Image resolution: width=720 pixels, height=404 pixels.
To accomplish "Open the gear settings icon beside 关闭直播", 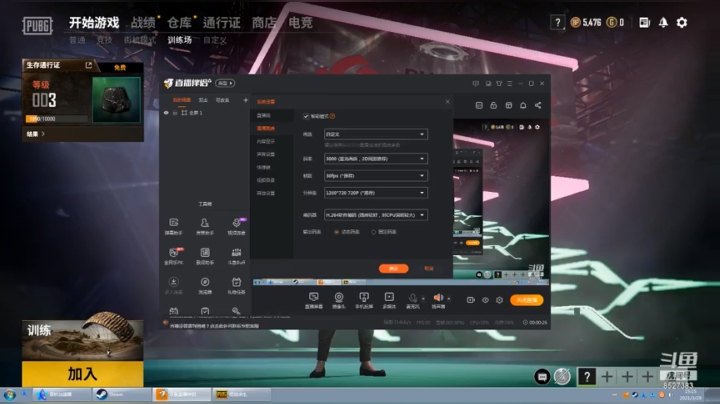I will [500, 300].
